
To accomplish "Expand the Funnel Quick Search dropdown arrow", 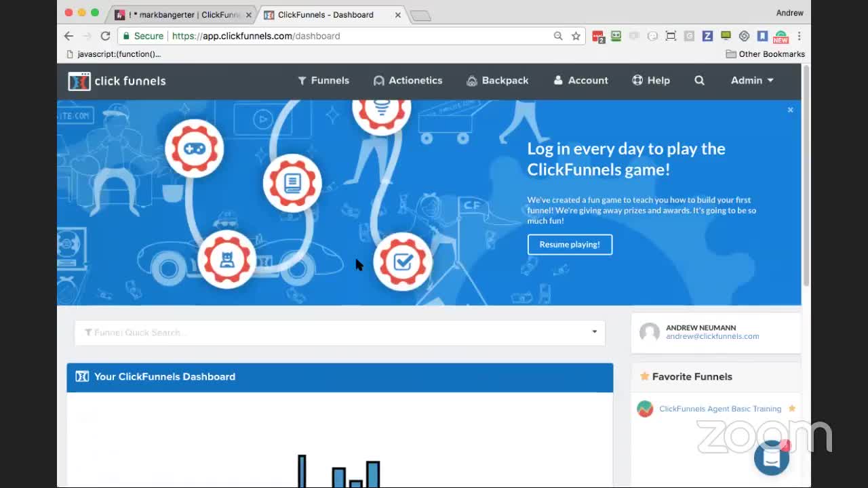I will [x=595, y=332].
